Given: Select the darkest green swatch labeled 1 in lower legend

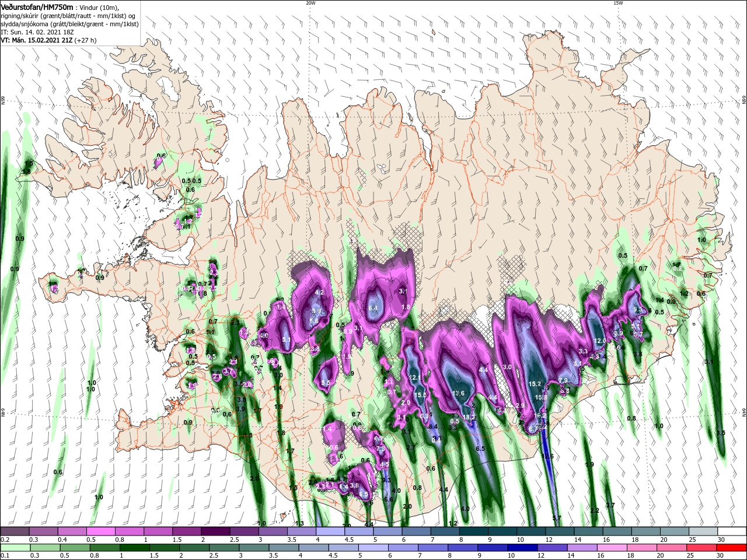Looking at the screenshot, I should click(135, 548).
